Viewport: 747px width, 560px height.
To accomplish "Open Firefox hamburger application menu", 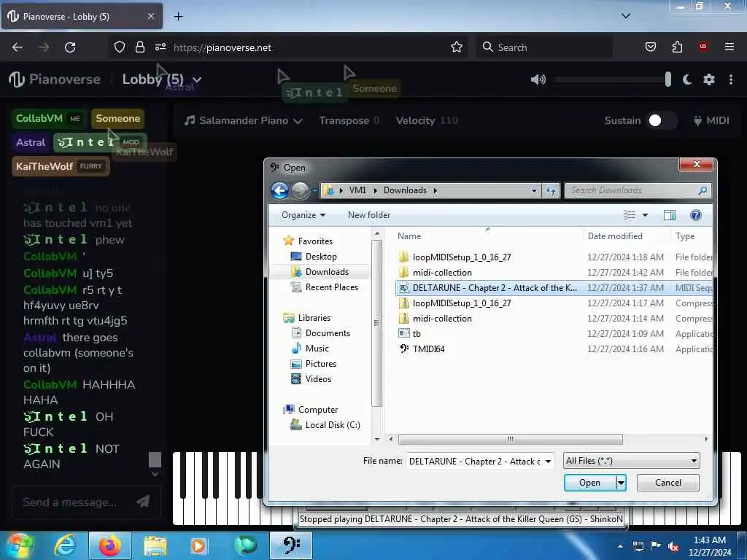I will tap(729, 47).
